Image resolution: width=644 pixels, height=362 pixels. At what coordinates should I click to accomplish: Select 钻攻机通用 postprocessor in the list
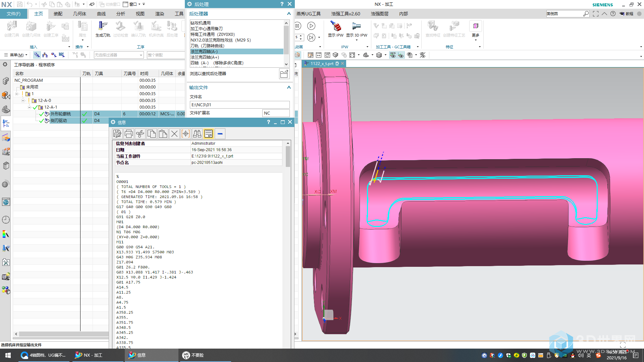coord(236,23)
